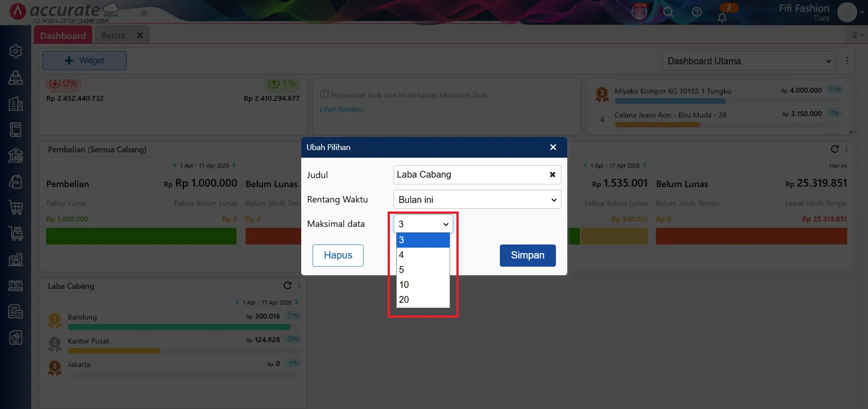Add a new Widget

pyautogui.click(x=85, y=61)
